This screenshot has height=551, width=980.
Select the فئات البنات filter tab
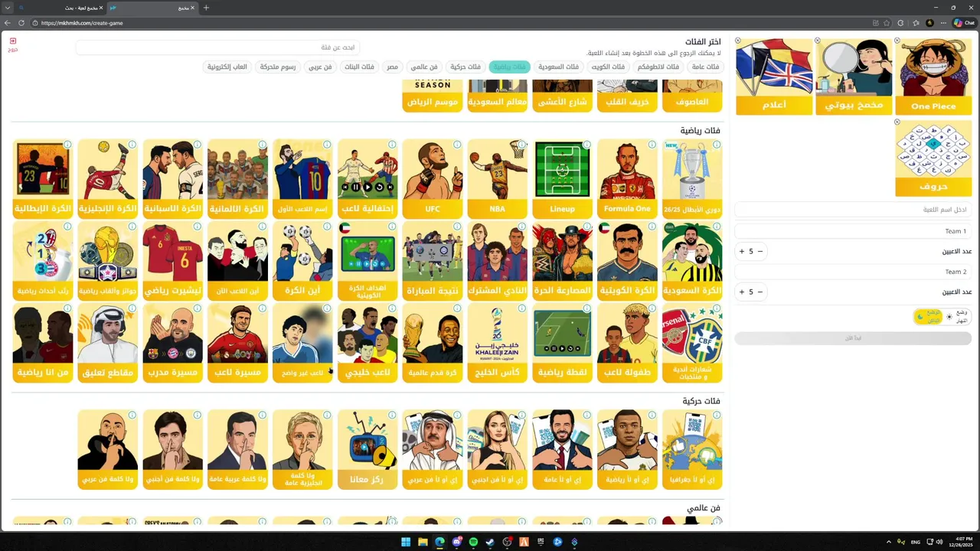point(359,67)
